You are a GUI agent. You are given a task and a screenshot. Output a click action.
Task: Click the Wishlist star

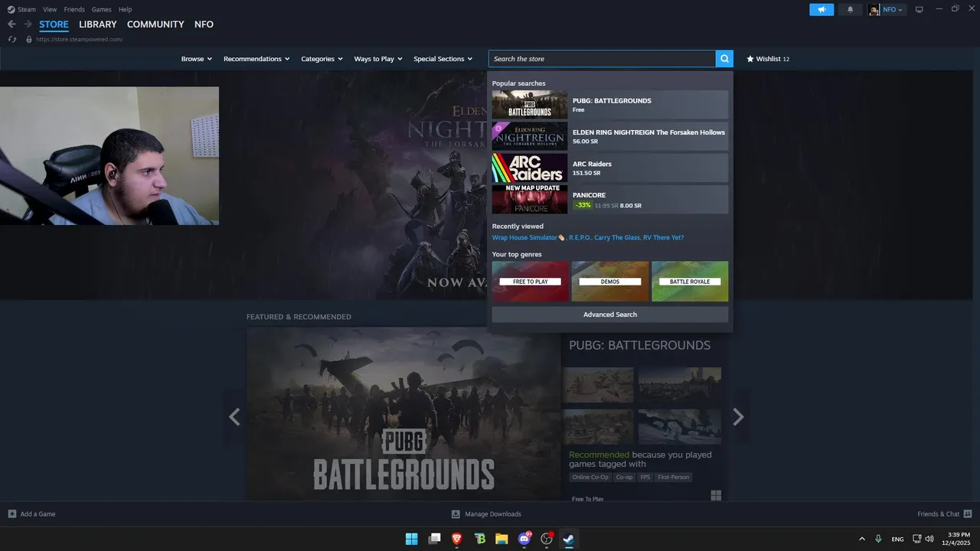[x=750, y=59]
